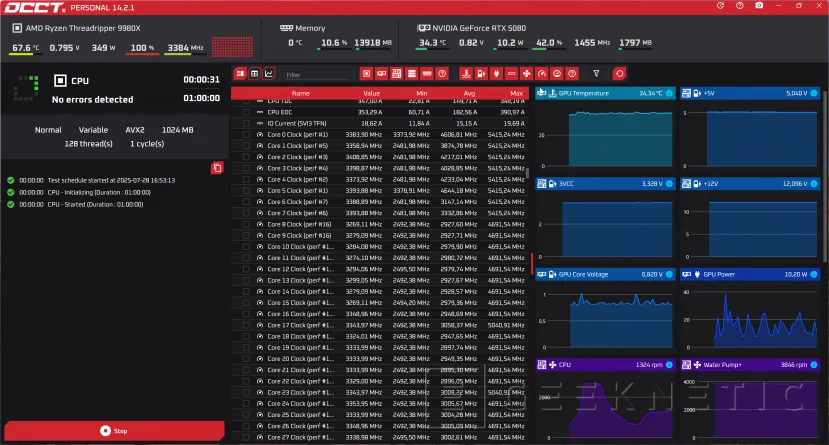Toggle the storage sensors filter icon
Screen dimensions: 829x445
(412, 74)
